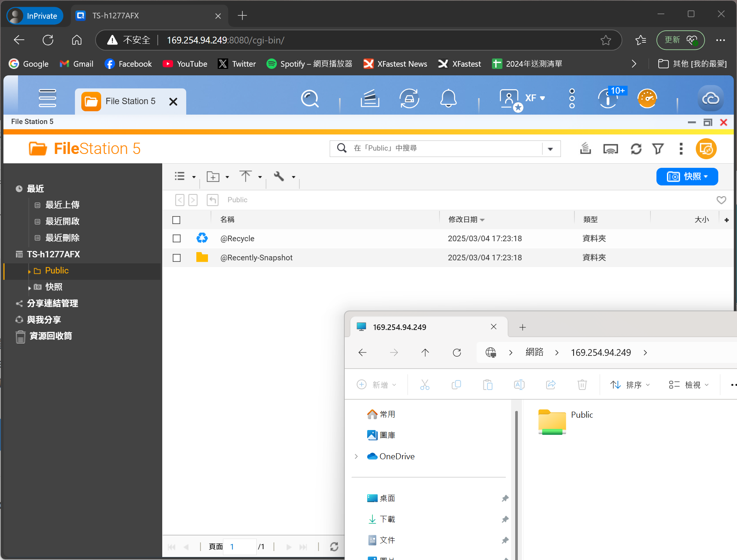Click the page number input field

[x=240, y=547]
